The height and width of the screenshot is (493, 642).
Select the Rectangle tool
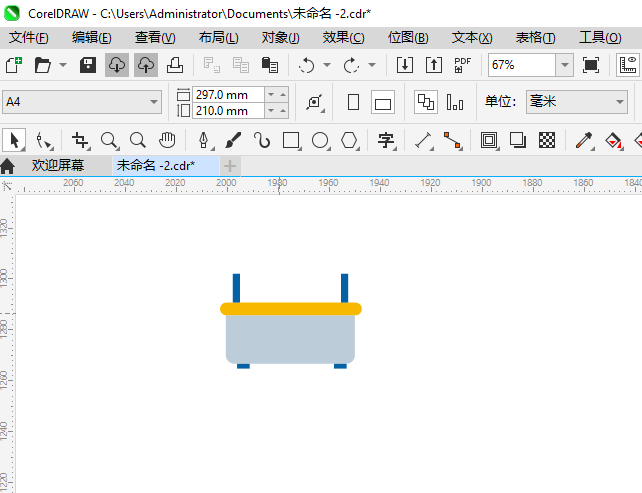(292, 140)
